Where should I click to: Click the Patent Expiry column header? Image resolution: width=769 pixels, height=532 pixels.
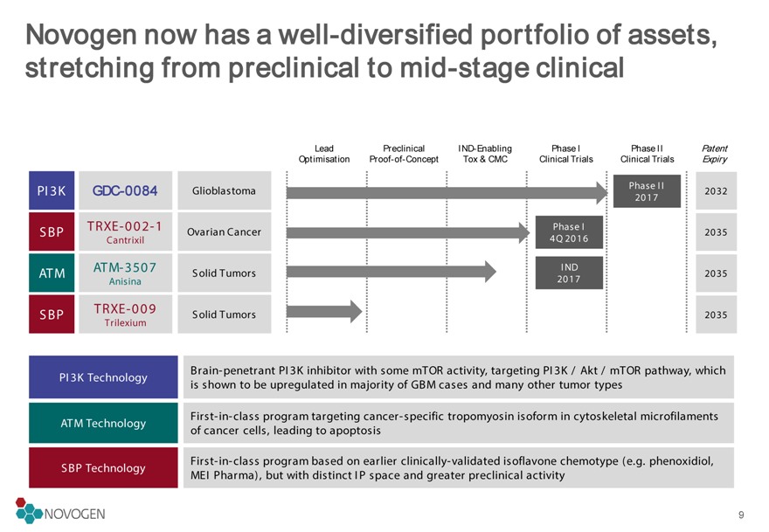click(715, 154)
